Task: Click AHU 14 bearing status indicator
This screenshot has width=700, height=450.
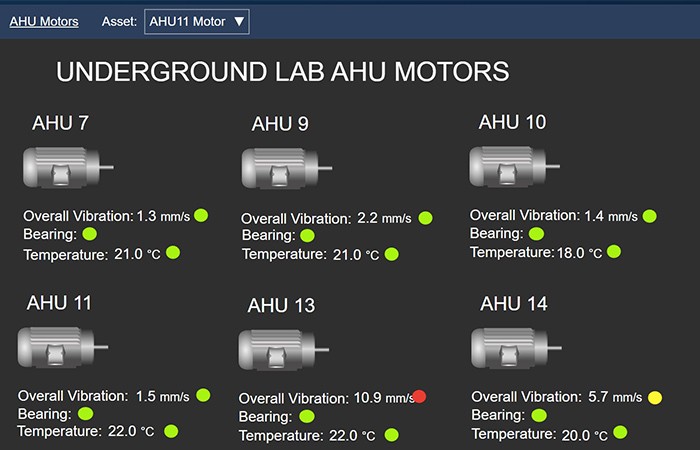Action: click(539, 415)
